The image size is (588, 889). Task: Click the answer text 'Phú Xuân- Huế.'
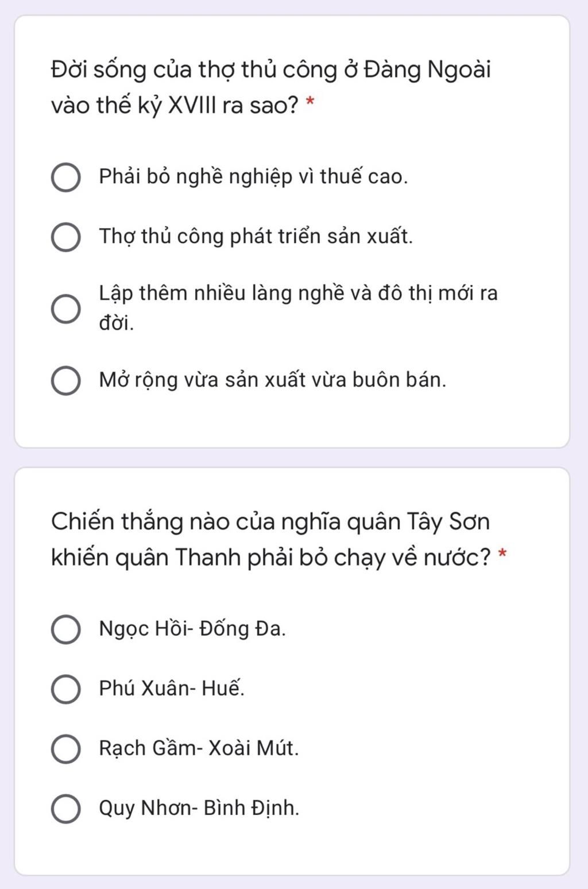point(172,688)
